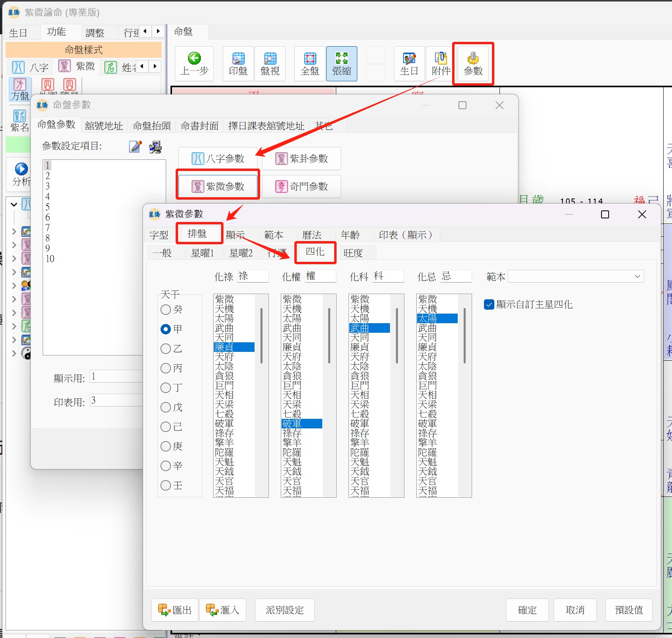Click the 全盤 full chart icon
672x638 pixels.
pyautogui.click(x=310, y=64)
